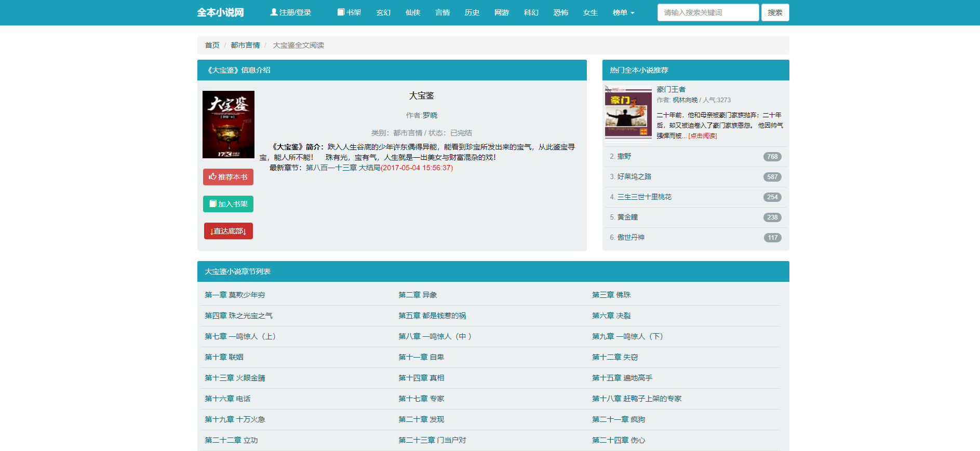Open chapter 第十一章 自卑
Screen dimensions: 980x451
[x=421, y=357]
